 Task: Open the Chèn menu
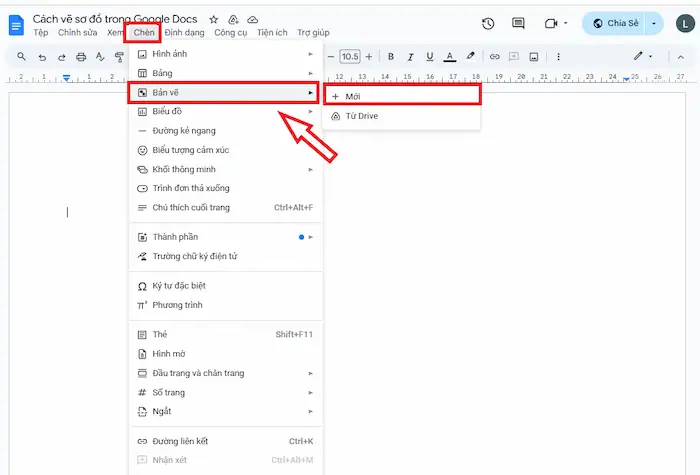(x=143, y=33)
